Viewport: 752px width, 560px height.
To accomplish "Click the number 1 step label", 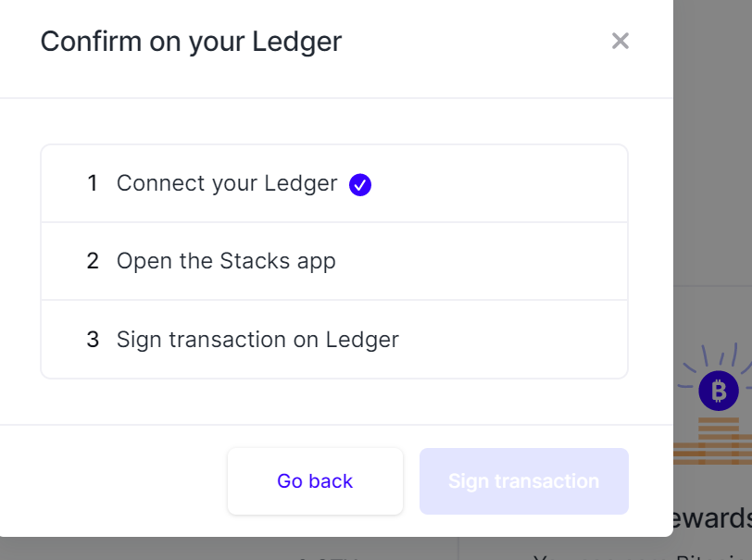I will tap(93, 183).
